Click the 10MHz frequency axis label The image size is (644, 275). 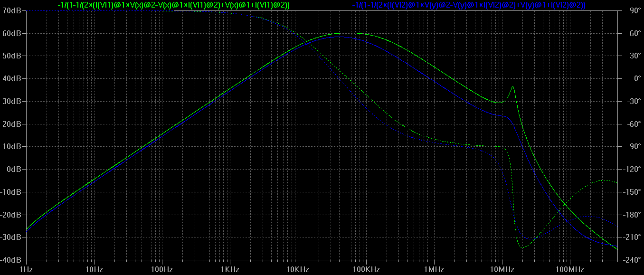coord(502,269)
